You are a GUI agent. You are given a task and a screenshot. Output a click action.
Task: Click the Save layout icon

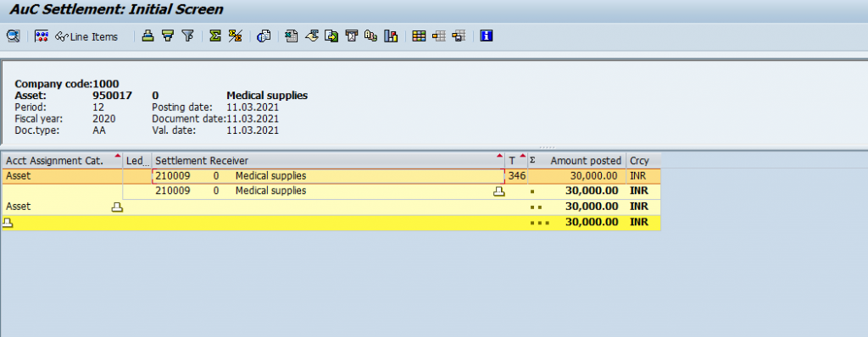click(459, 36)
